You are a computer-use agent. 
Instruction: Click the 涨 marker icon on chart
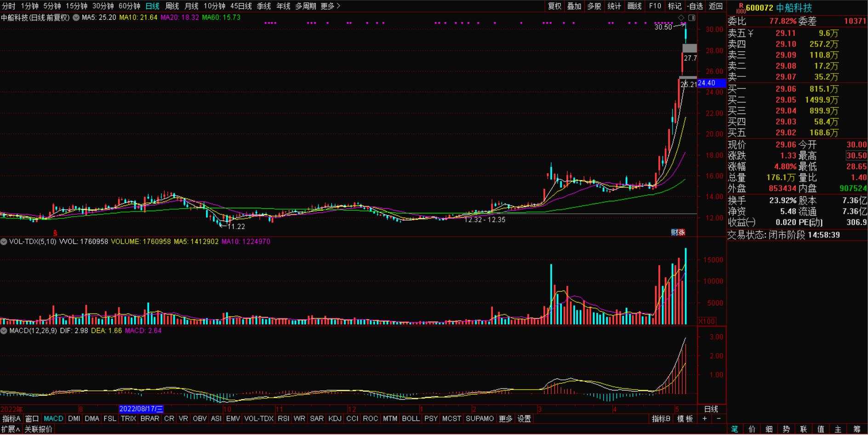[x=682, y=232]
